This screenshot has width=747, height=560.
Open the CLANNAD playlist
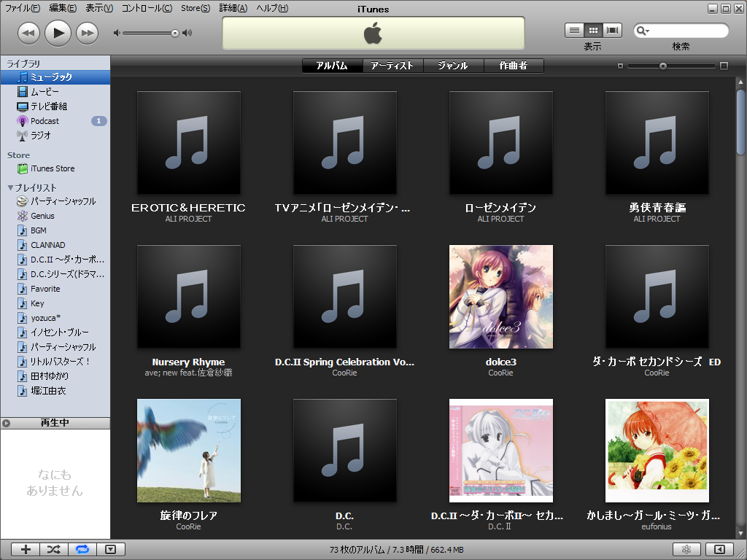[55, 245]
